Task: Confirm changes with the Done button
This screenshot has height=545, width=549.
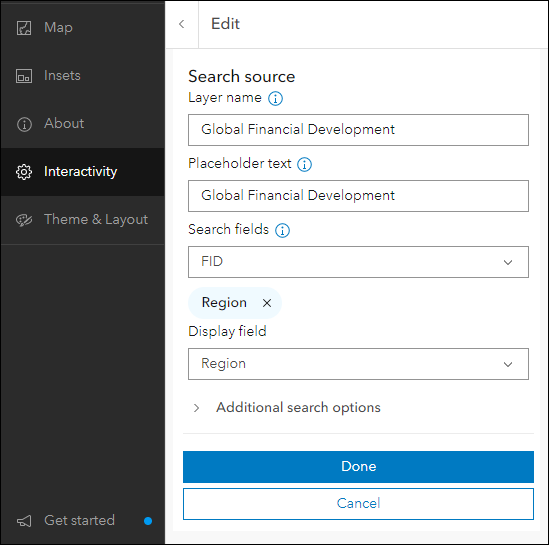Action: pos(358,467)
